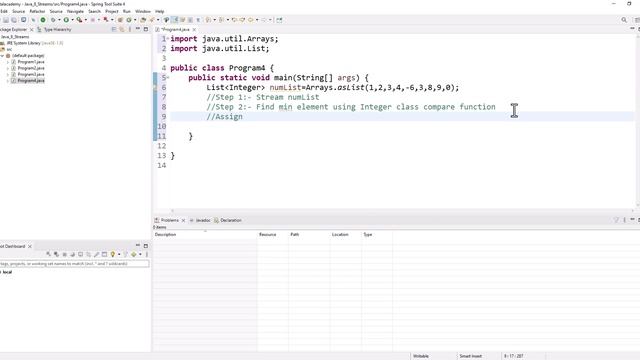Click the New Java Class green icon
The height and width of the screenshot is (360, 640).
[129, 20]
